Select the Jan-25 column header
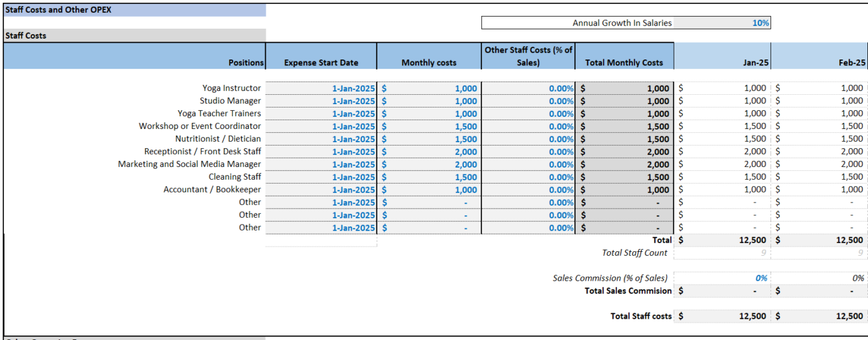 tap(722, 56)
